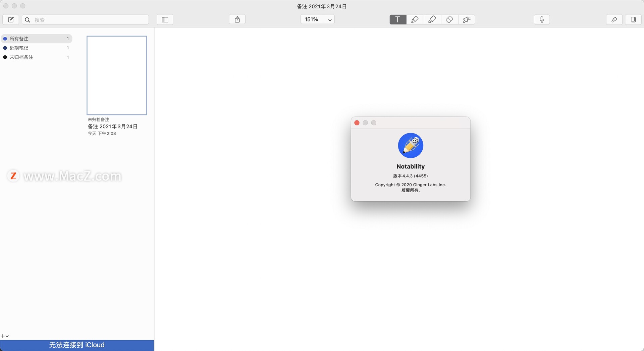Screen dimensions: 644x351
Task: Start audio recording with microphone
Action: [542, 19]
